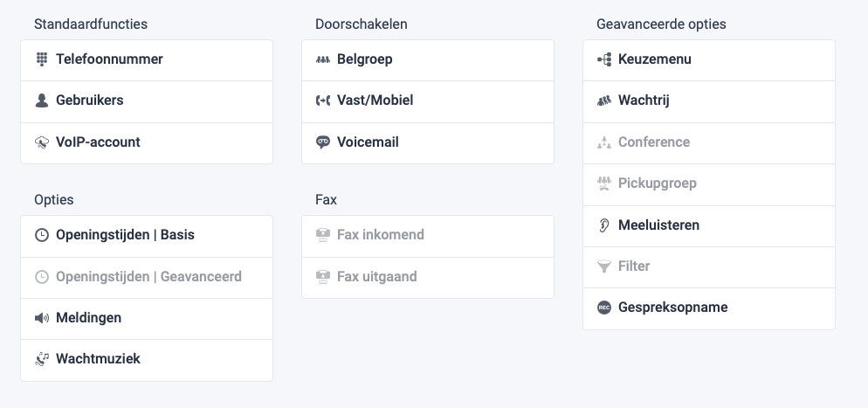Screen dimensions: 868x408
Task: Go to Fax inkomend
Action: point(427,235)
